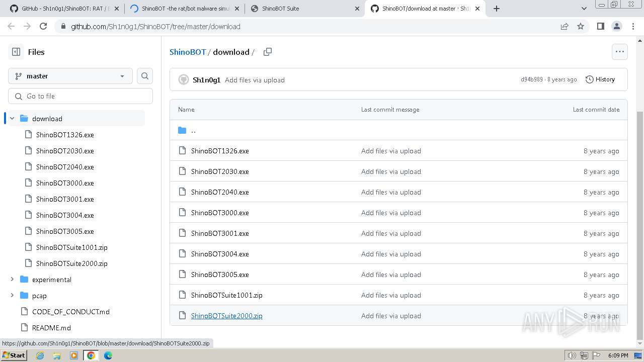The height and width of the screenshot is (362, 644).
Task: Select README.md in the file tree
Action: click(51, 328)
